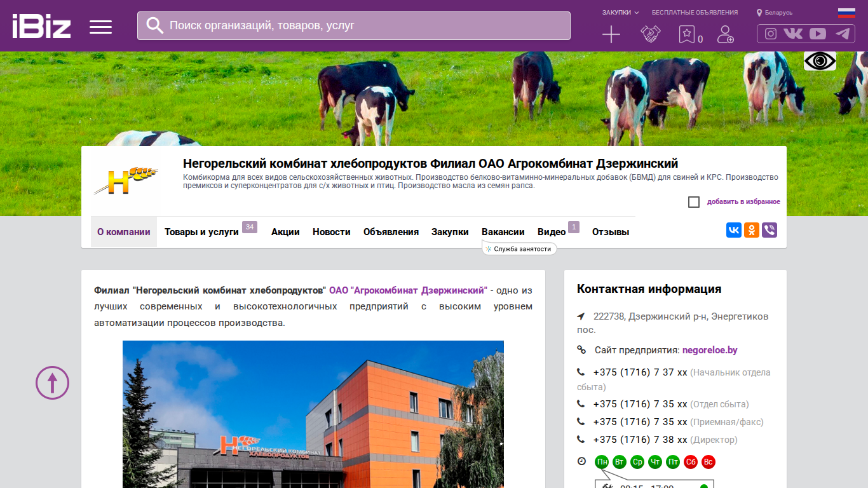Switch to the 'Товары и услуги' tab
Viewport: 868px width, 488px height.
[201, 232]
